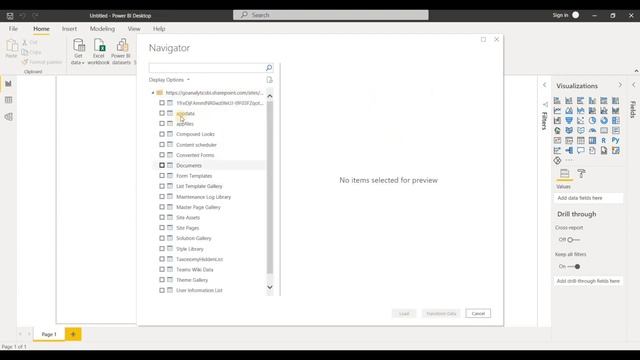Select the matrix visual

click(592, 140)
